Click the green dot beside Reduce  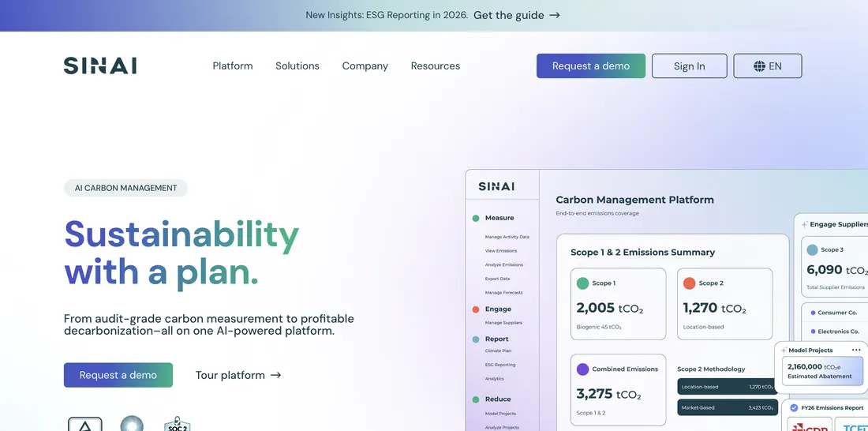tap(476, 399)
